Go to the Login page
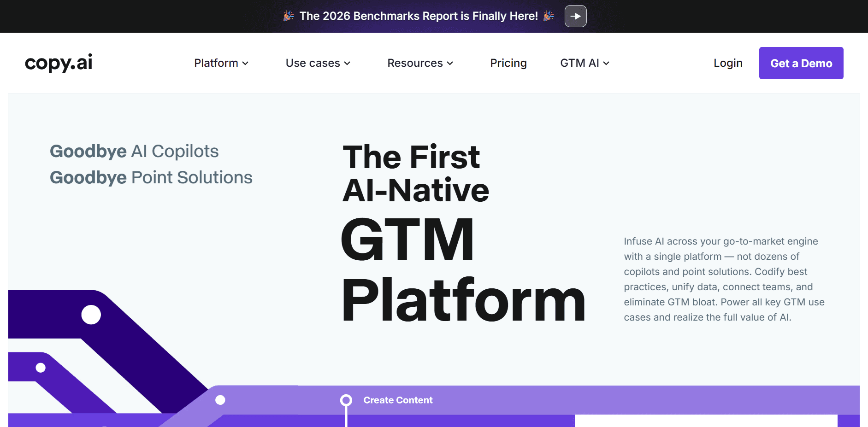This screenshot has width=868, height=427. click(x=728, y=63)
